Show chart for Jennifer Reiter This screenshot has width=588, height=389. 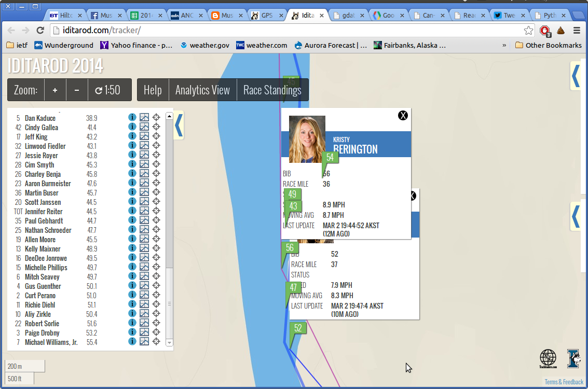[144, 211]
